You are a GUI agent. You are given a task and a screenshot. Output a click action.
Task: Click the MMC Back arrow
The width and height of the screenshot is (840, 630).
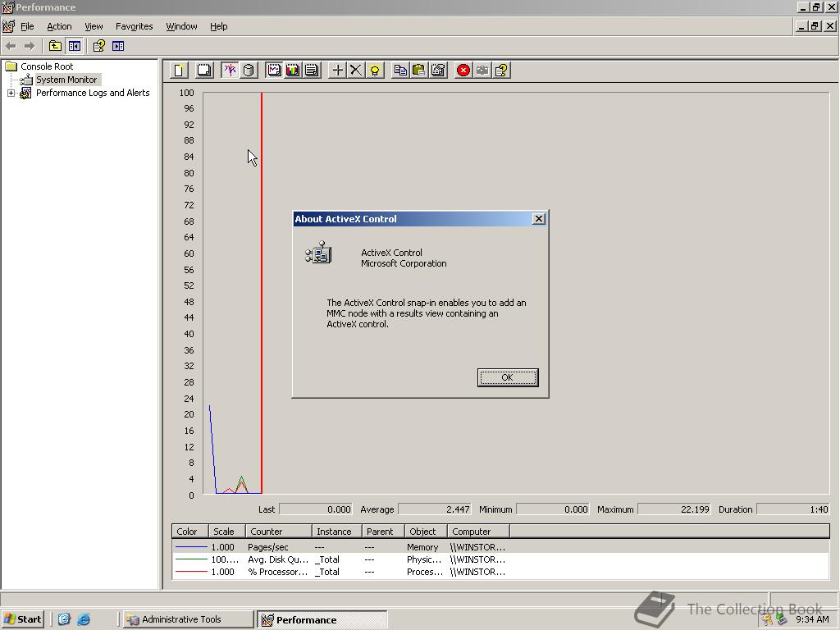11,46
